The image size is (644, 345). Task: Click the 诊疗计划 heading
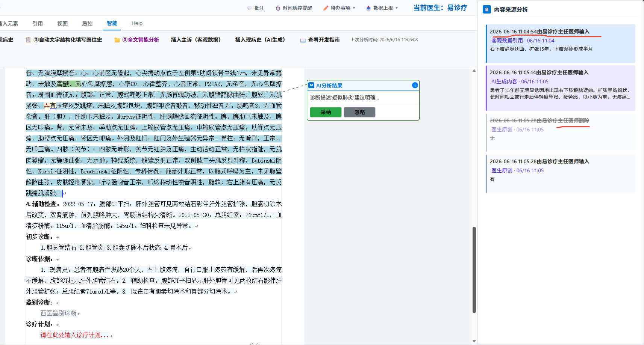39,324
